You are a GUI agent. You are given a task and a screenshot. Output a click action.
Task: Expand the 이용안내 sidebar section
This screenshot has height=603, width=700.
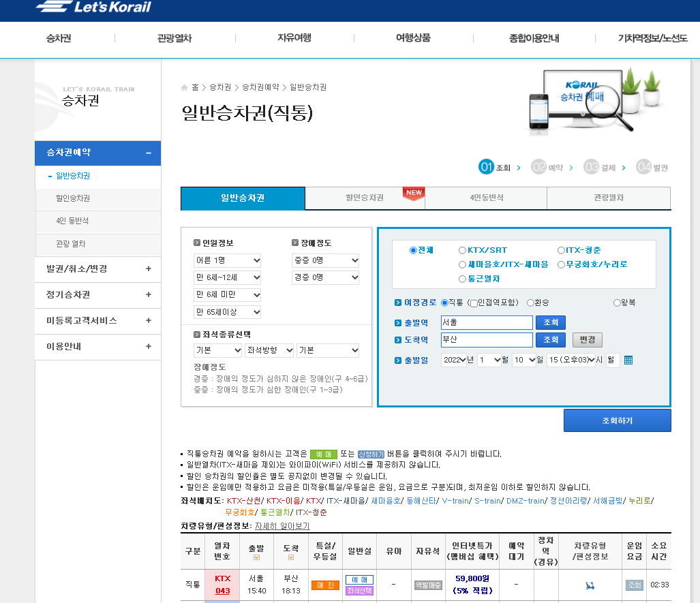coord(97,346)
